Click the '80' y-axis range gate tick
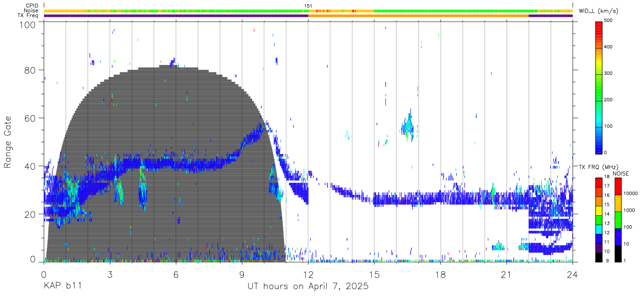Viewport: 644px width, 297px height. 30,70
